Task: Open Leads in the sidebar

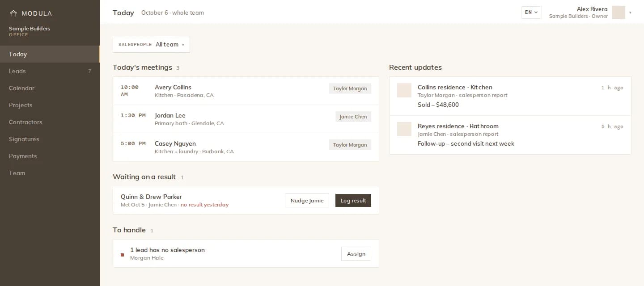Action: coord(50,71)
